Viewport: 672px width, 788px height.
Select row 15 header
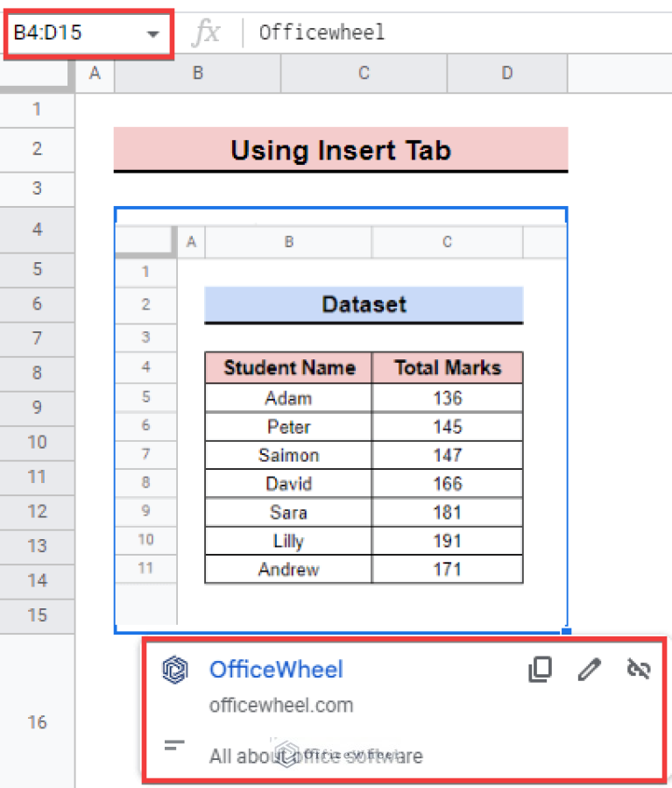37,614
